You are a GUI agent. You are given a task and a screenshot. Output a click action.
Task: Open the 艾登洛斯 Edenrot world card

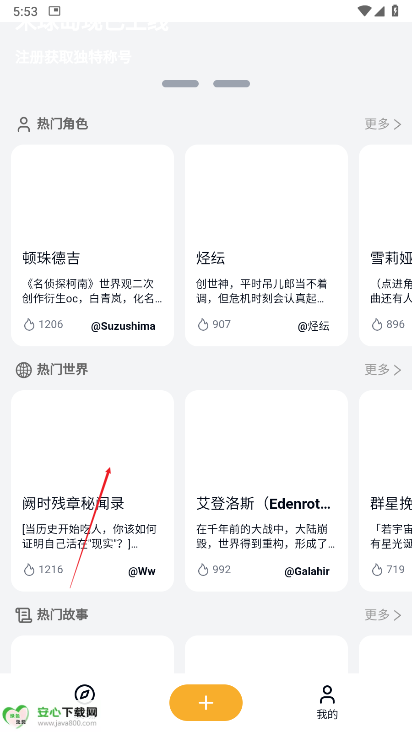(266, 491)
